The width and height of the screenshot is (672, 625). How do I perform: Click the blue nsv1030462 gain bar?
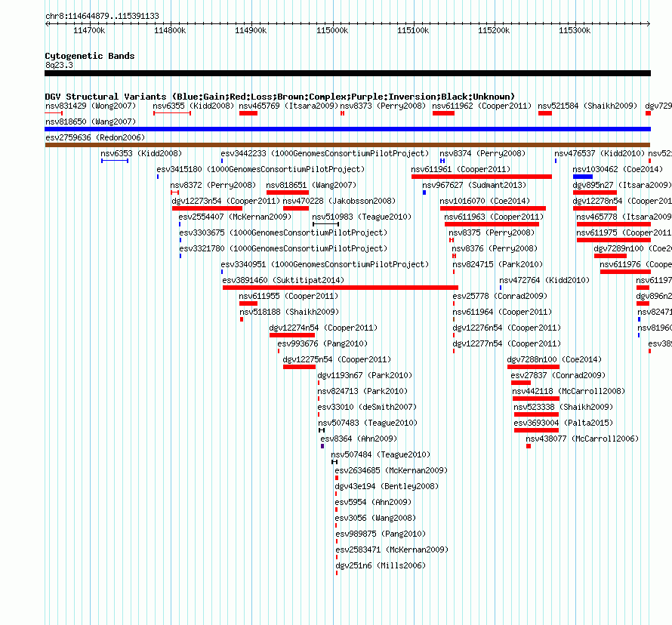[x=582, y=177]
